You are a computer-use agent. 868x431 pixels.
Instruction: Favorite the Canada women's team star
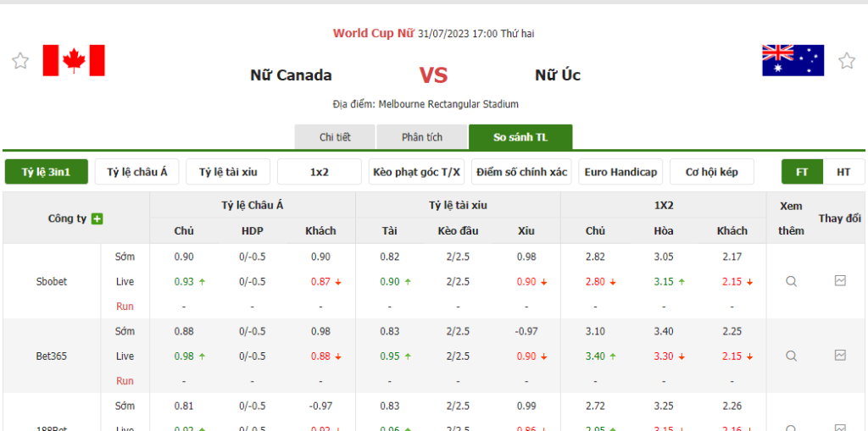[19, 61]
